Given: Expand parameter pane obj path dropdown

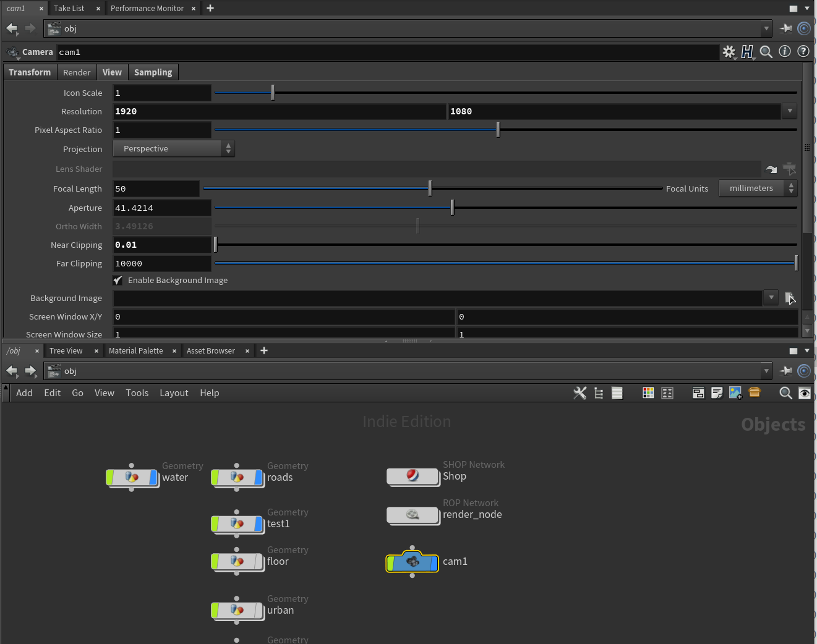Looking at the screenshot, I should (x=766, y=28).
